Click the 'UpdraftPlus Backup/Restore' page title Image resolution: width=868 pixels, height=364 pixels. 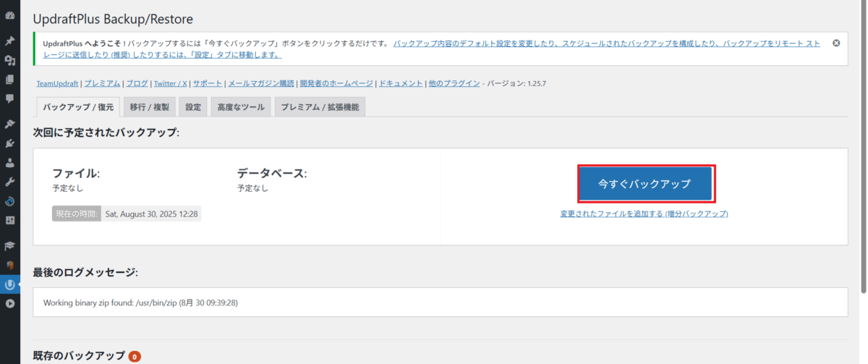[x=113, y=19]
